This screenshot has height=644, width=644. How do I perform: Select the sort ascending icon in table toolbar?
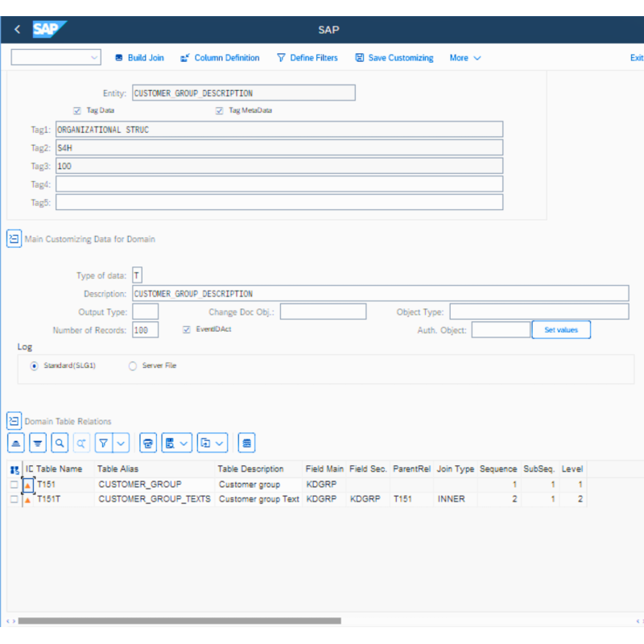tap(14, 443)
